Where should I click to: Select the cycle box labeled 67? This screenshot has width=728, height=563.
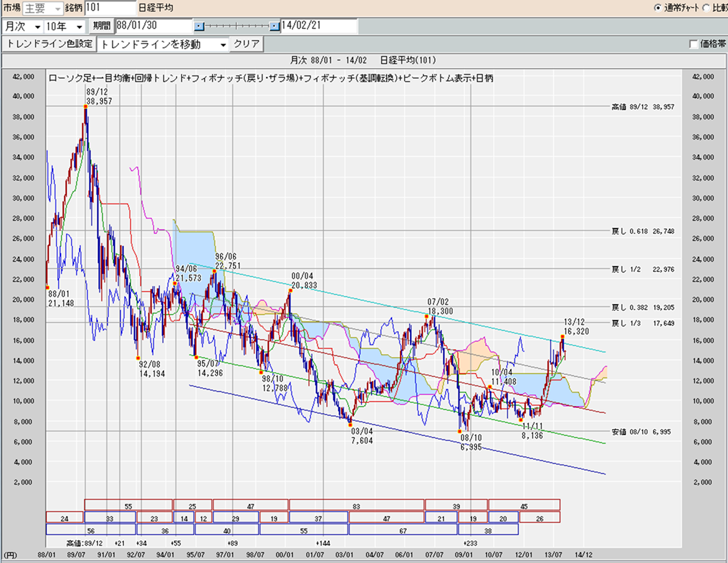[x=403, y=530]
